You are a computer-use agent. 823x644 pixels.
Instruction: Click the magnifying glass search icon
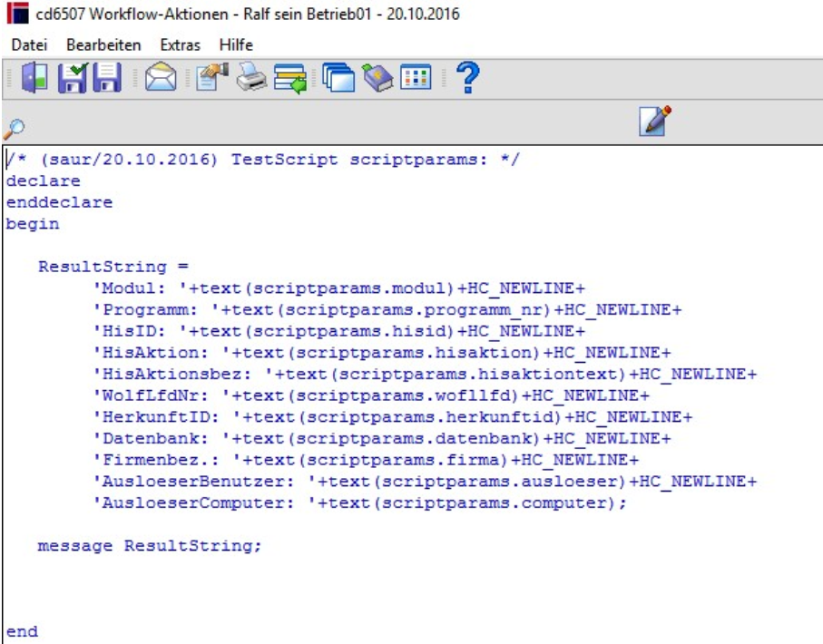pyautogui.click(x=14, y=129)
